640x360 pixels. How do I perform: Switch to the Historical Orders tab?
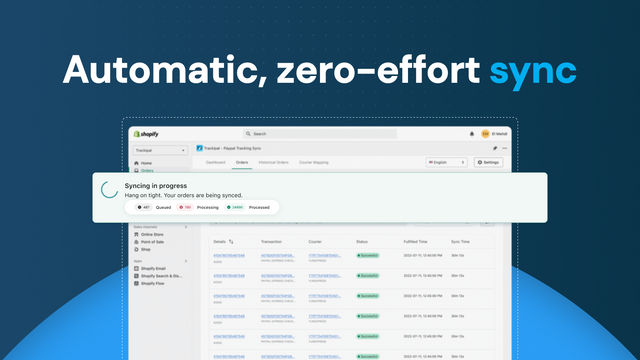point(273,162)
